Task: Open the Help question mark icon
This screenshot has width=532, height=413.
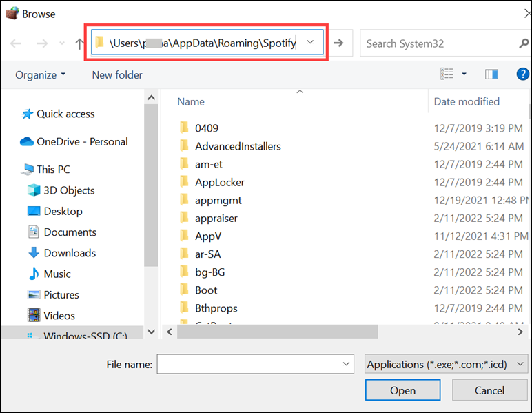Action: coord(522,74)
